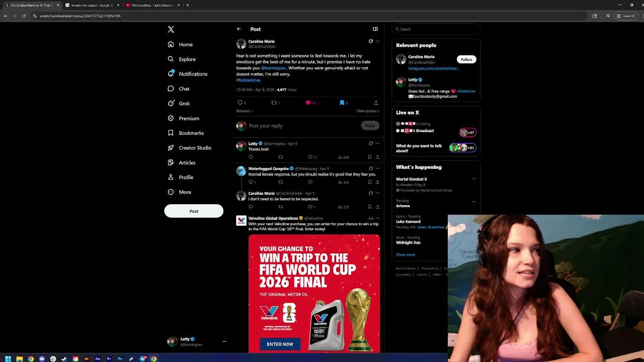This screenshot has height=362, width=644.
Task: Open the Windows Start menu
Action: tap(8, 358)
